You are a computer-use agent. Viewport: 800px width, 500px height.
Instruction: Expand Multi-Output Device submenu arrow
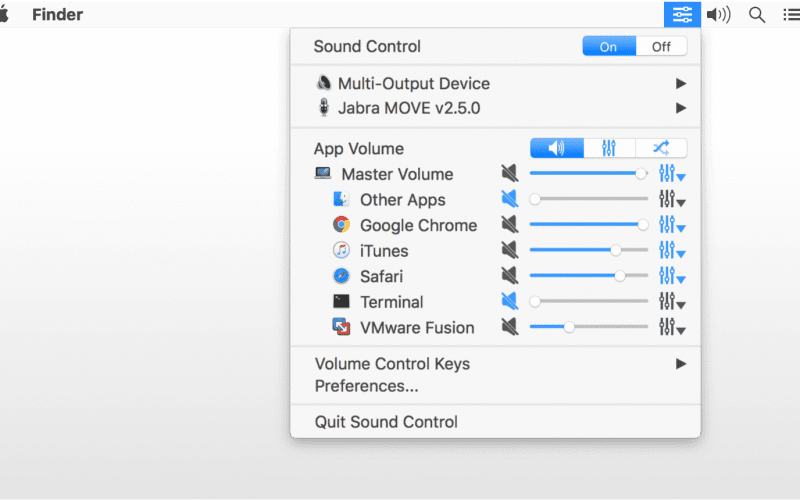click(681, 83)
